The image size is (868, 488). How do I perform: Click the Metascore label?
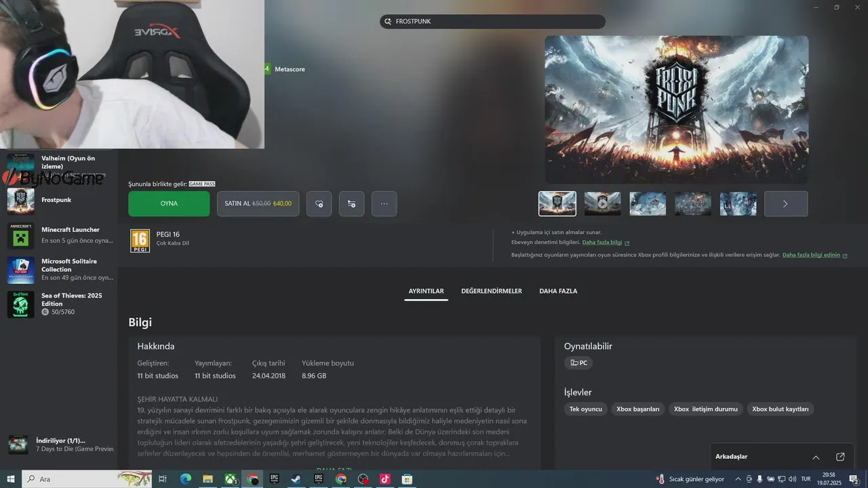coord(290,69)
